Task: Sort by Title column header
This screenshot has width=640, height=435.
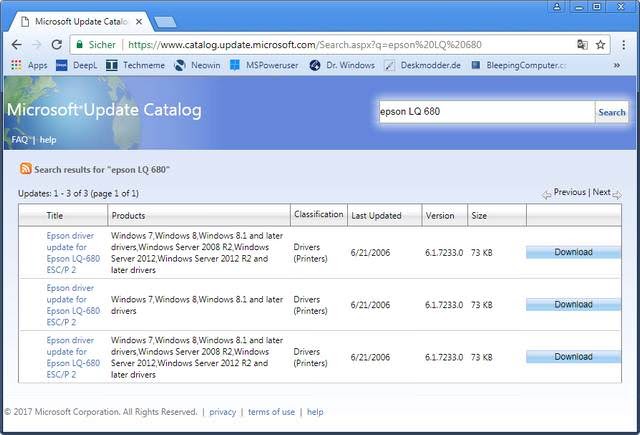Action: (x=55, y=215)
